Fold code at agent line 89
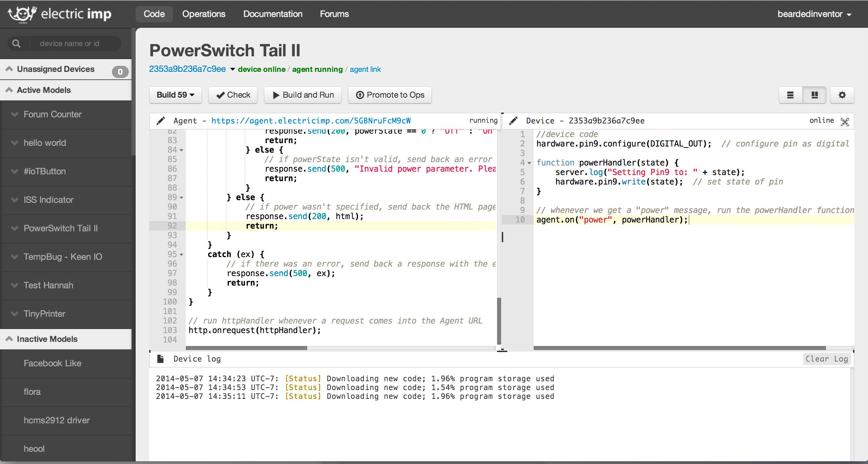Image resolution: width=868 pixels, height=464 pixels. point(181,197)
